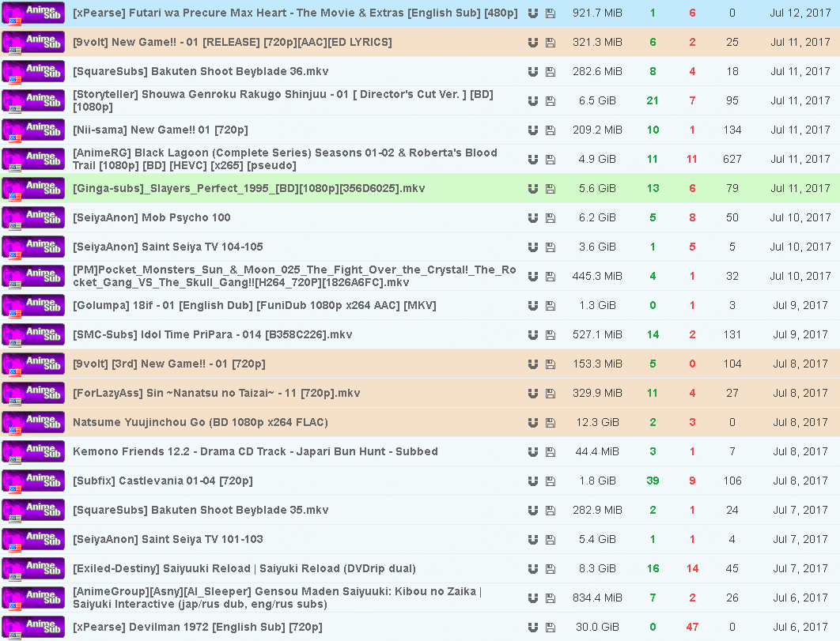Download torrent for Saint Seiya TV 104-105
Screen dimensions: 840x641
551,247
